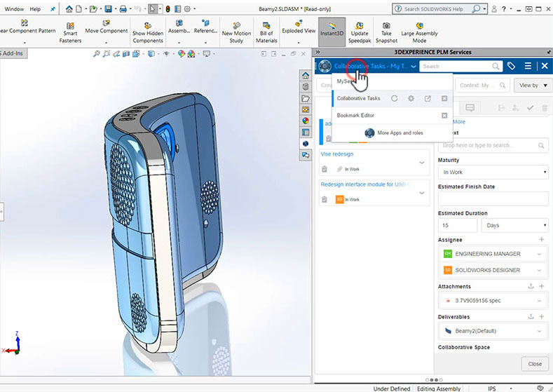
Task: Expand the Beamy2(Default) deliverable chevron
Action: (x=540, y=331)
